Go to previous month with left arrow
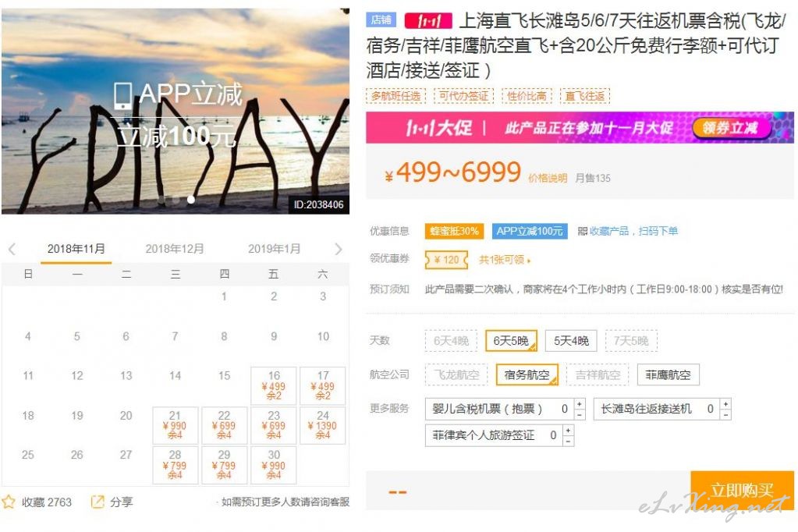Screen dimensions: 798x532 coord(12,249)
